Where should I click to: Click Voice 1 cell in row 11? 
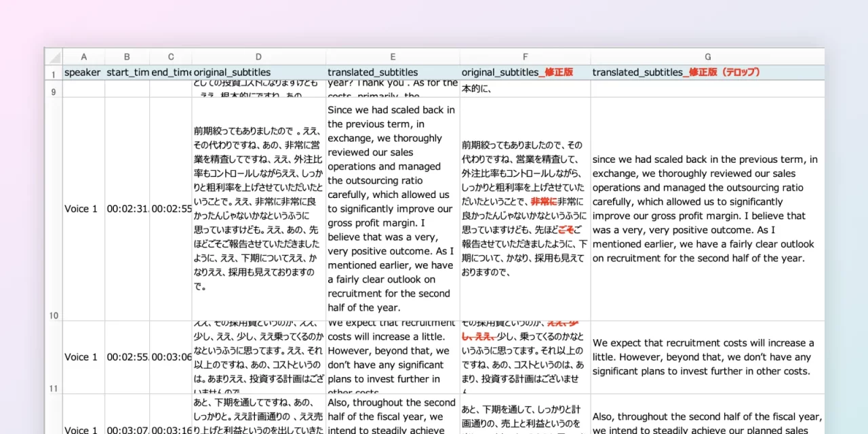(x=83, y=357)
